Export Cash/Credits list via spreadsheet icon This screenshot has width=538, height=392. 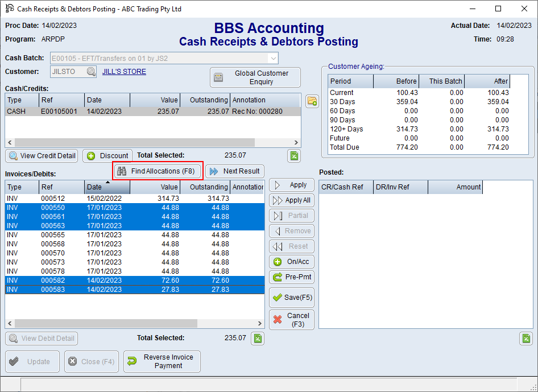pos(294,156)
